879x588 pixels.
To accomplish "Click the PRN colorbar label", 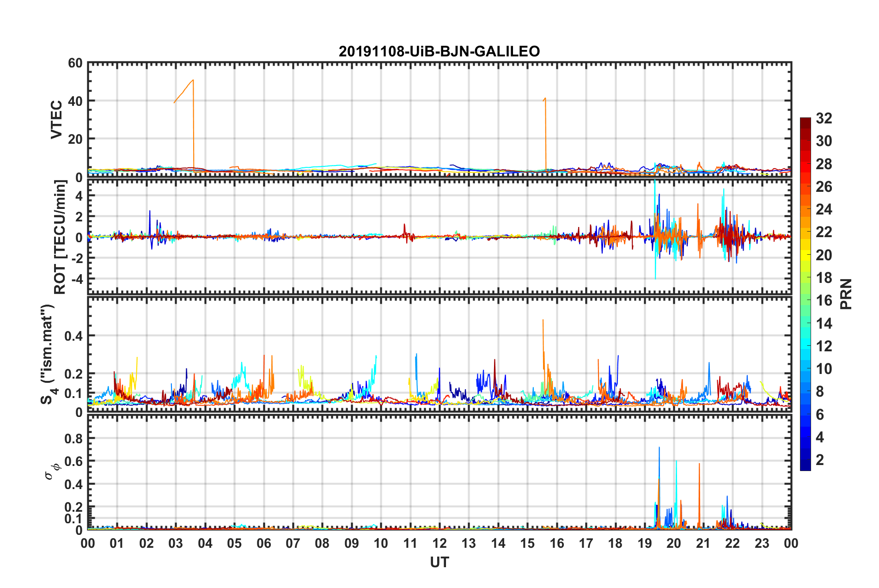I will (x=846, y=294).
